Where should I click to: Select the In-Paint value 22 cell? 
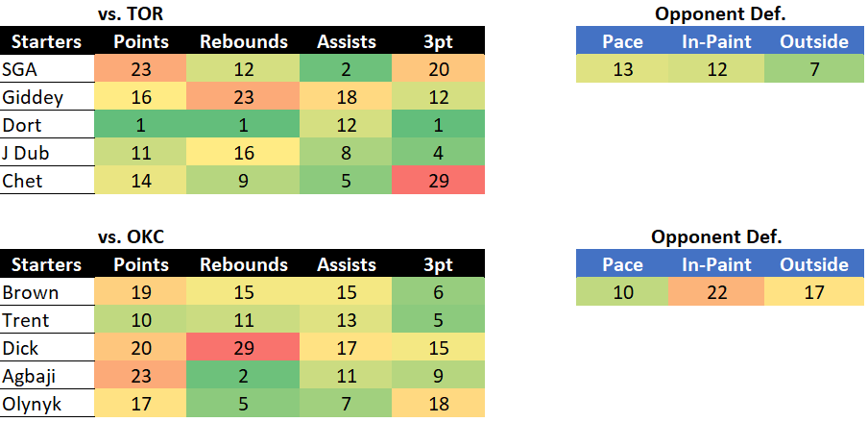click(x=715, y=291)
